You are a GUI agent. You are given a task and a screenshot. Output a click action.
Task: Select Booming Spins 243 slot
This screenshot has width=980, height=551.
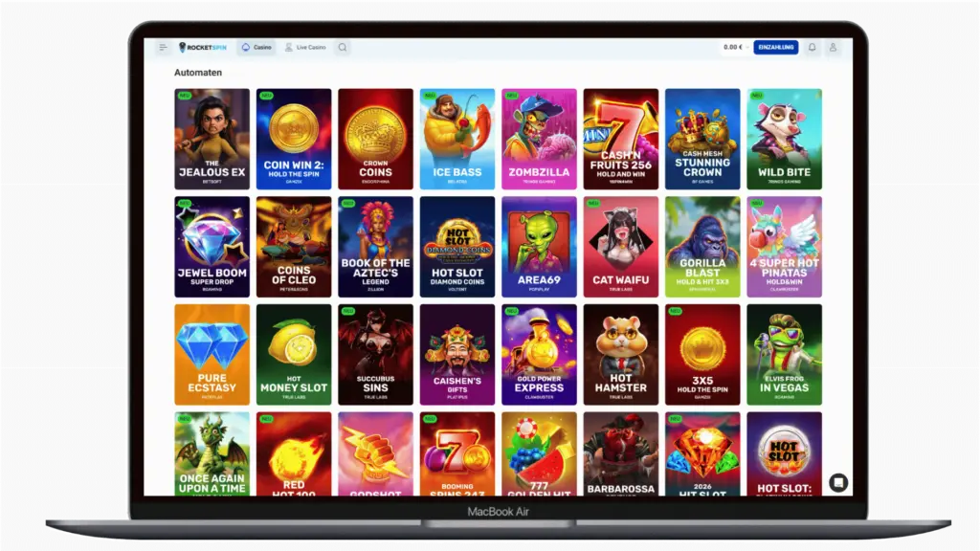click(457, 454)
